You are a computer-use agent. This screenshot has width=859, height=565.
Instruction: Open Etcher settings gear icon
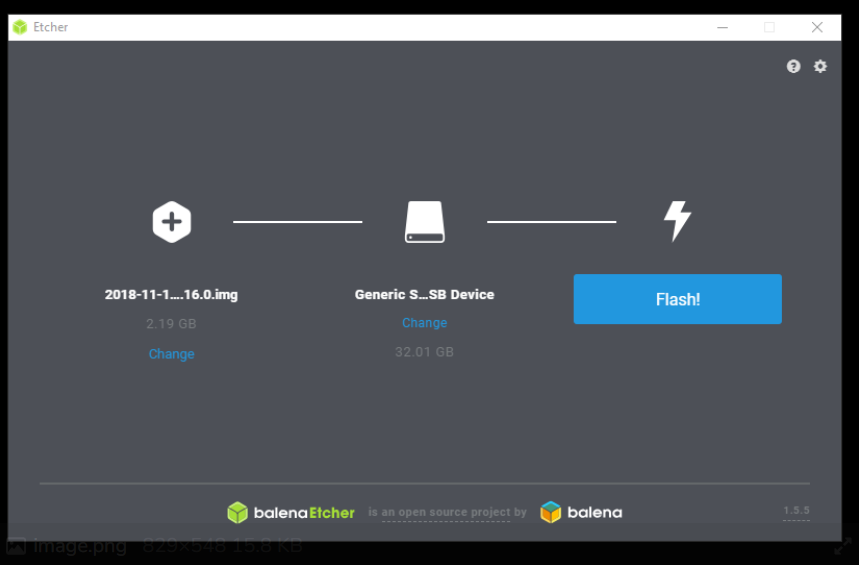coord(820,66)
